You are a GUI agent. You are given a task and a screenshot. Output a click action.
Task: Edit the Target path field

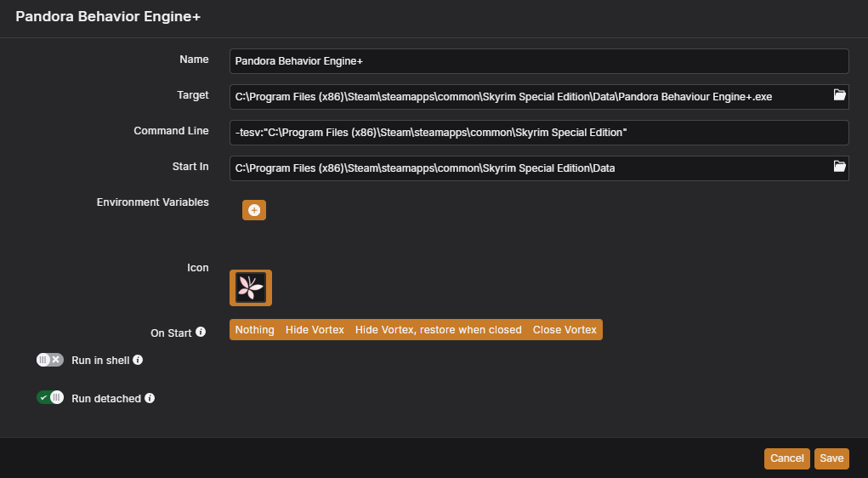539,97
